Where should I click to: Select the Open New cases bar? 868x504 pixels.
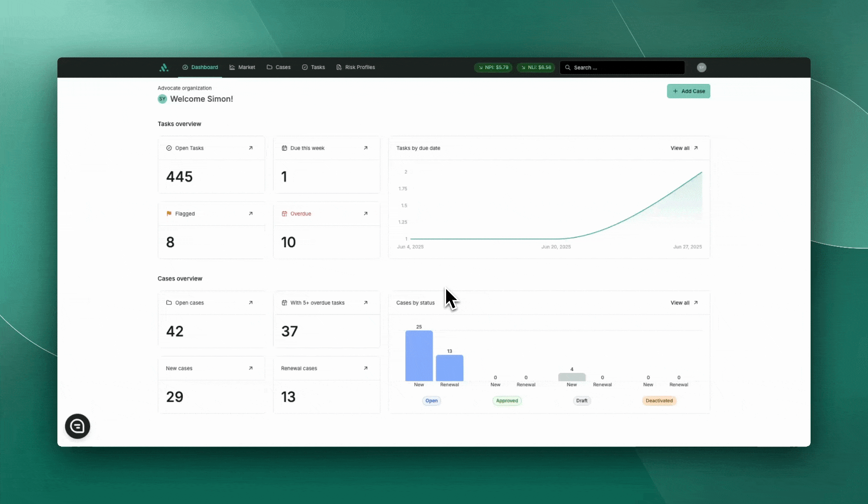pyautogui.click(x=419, y=356)
